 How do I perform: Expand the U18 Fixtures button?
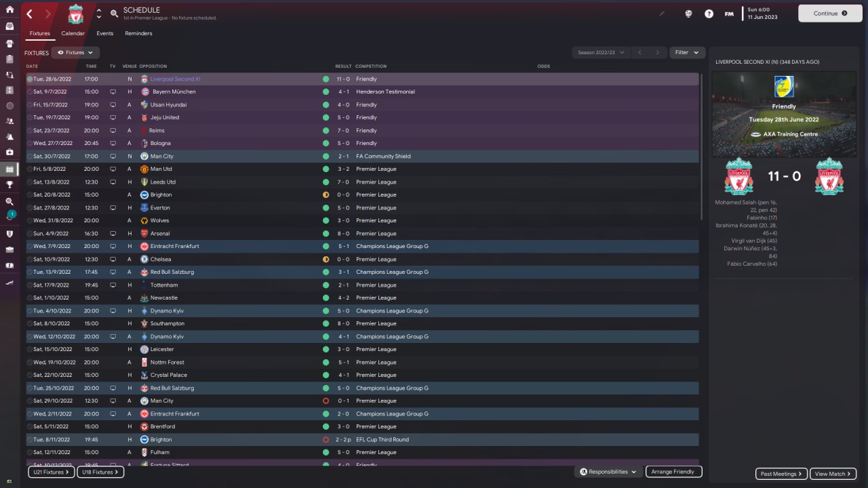tap(99, 472)
